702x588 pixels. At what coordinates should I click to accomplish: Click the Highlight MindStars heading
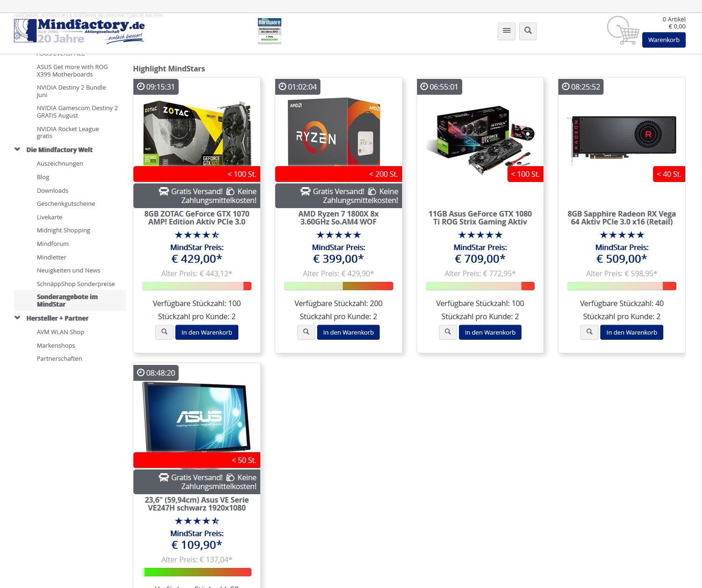(x=169, y=69)
